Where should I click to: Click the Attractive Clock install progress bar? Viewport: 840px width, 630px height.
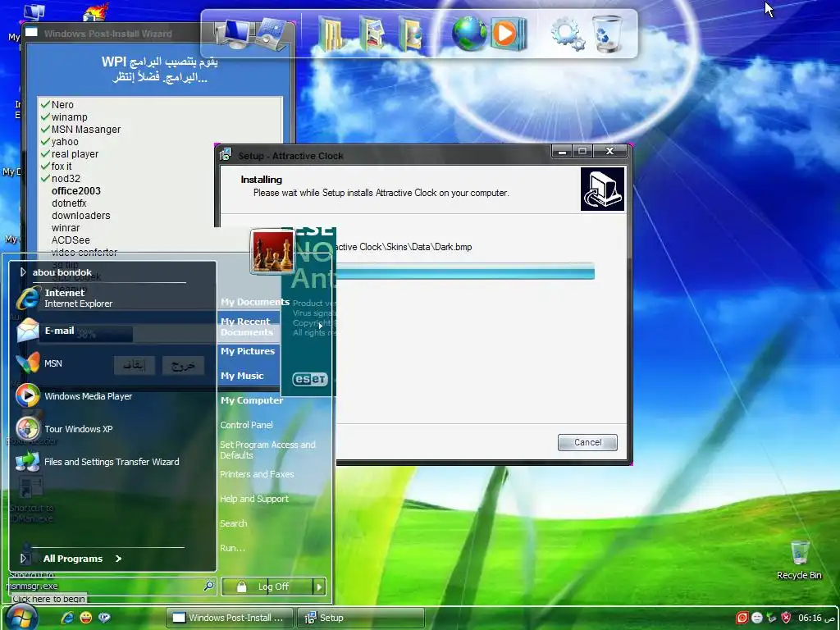tap(465, 272)
